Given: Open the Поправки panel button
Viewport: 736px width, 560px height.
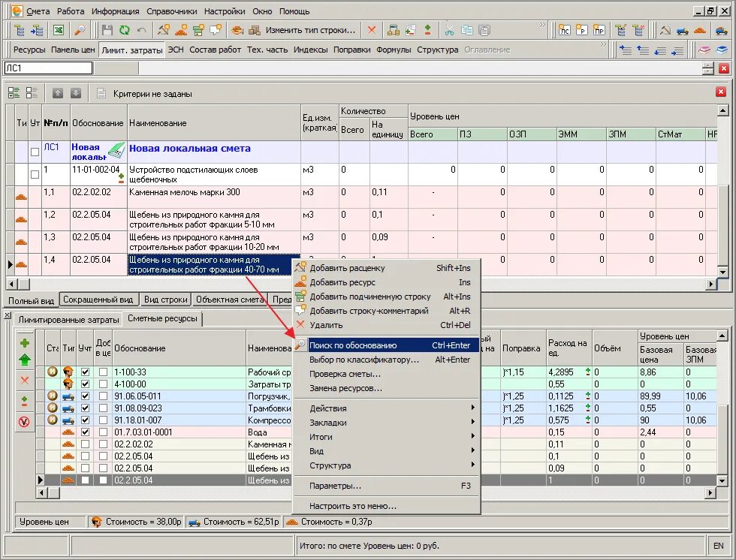Looking at the screenshot, I should 351,50.
